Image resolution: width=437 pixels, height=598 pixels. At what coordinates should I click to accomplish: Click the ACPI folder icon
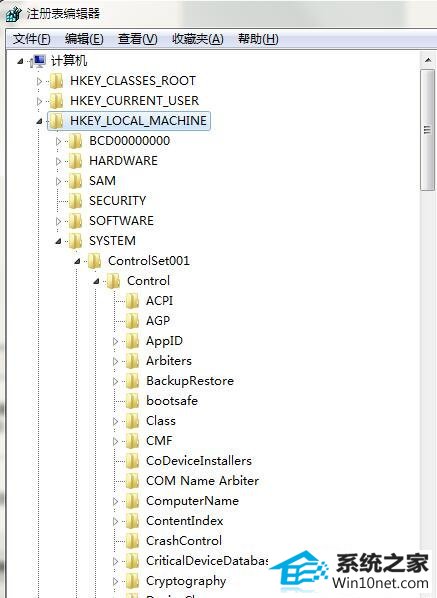[133, 301]
